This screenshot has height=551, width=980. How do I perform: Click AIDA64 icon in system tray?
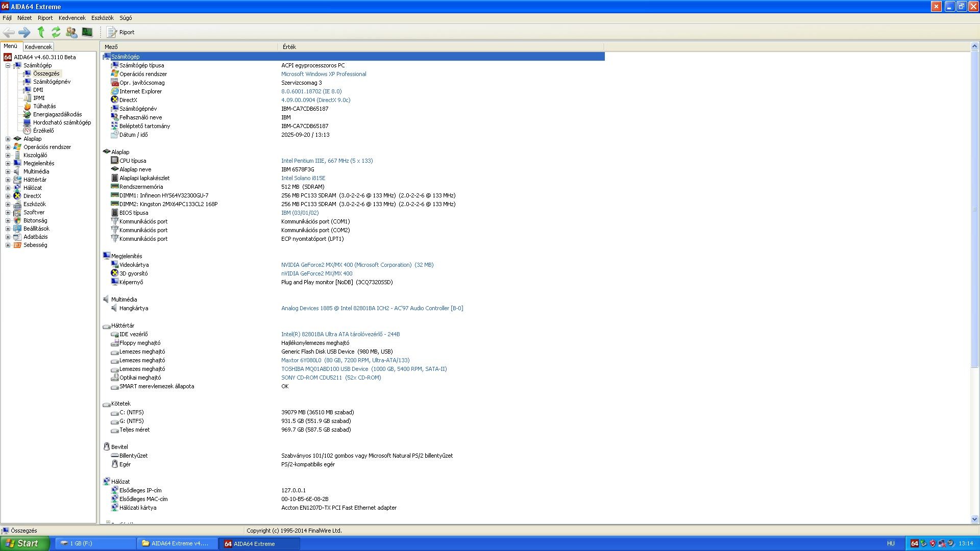click(x=915, y=543)
